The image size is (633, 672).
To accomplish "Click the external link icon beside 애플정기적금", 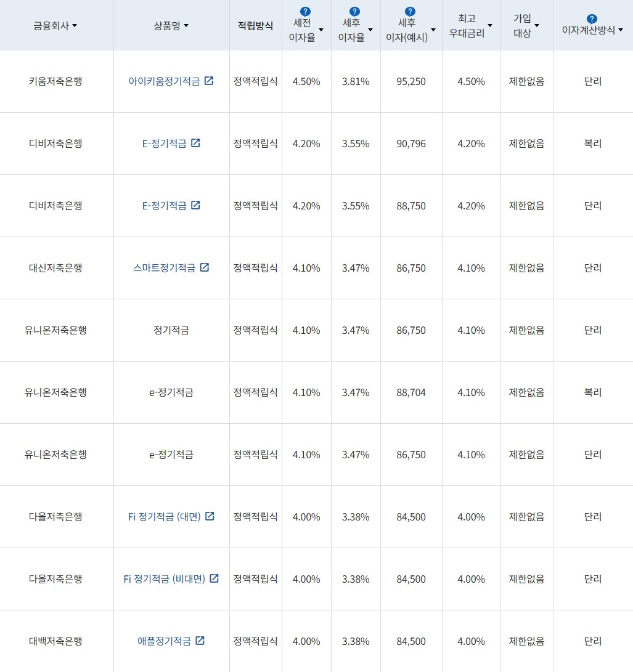I will [200, 640].
